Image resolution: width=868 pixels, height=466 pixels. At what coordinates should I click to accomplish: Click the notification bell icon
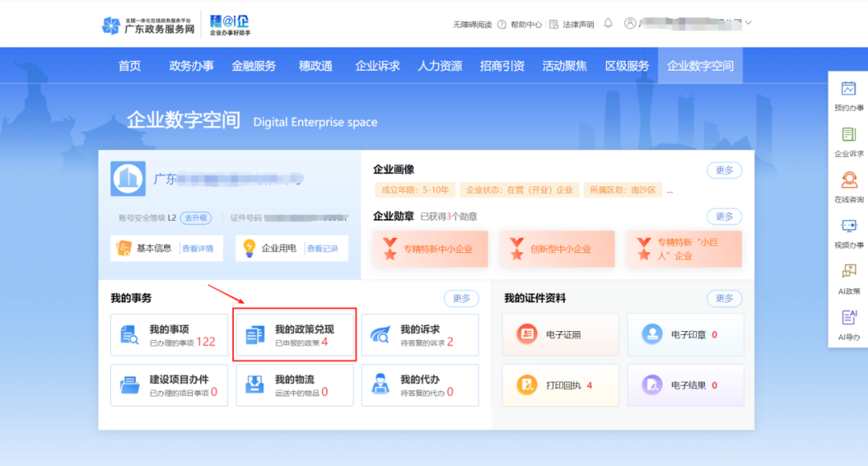(x=608, y=23)
